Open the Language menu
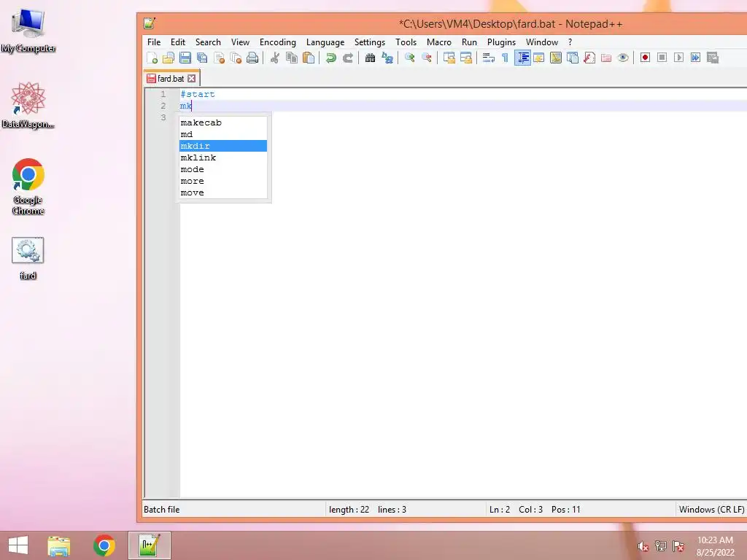Viewport: 747px width, 560px height. coord(325,42)
